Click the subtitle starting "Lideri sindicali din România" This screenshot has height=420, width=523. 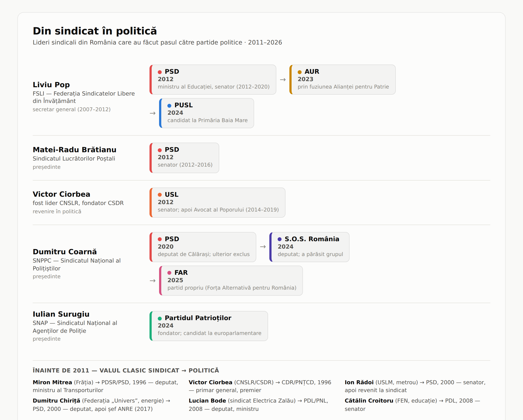point(157,43)
